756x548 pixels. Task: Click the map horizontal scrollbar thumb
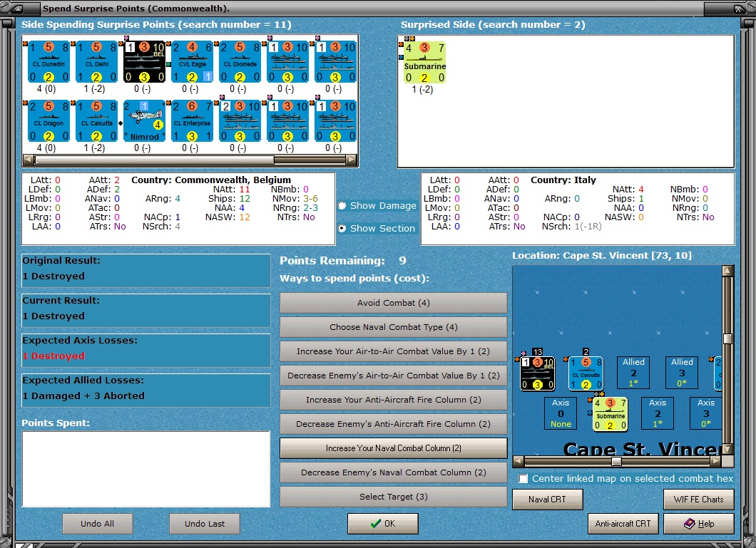[616, 461]
